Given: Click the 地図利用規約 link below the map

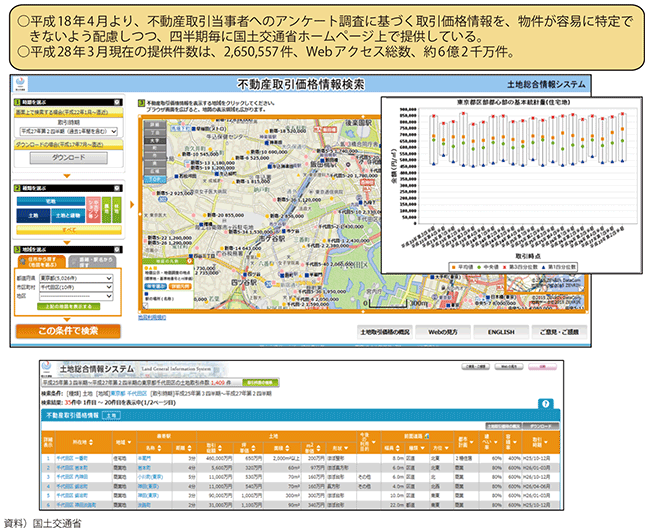Looking at the screenshot, I should point(152,318).
